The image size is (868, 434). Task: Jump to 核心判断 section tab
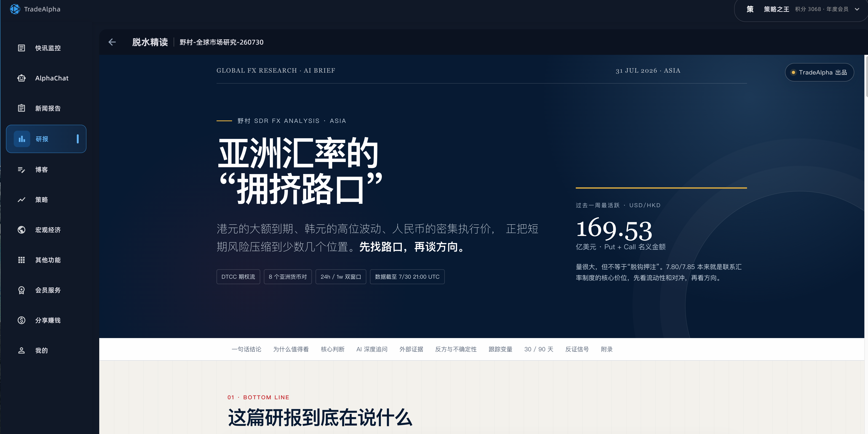coord(332,349)
